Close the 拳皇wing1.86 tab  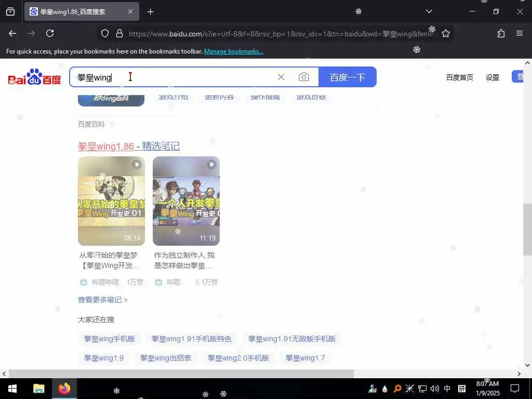point(130,11)
